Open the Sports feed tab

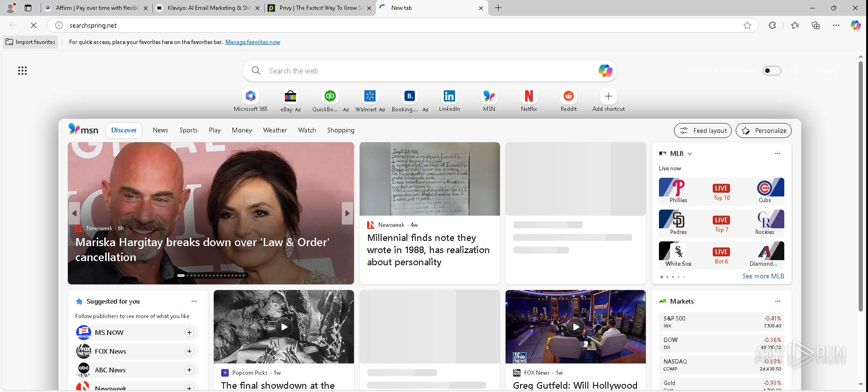[x=188, y=130]
